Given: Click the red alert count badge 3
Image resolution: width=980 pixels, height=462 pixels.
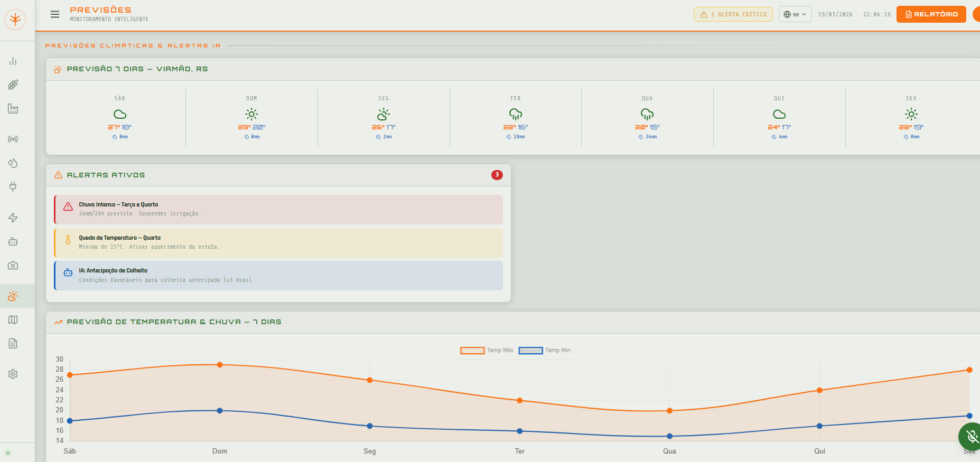Looking at the screenshot, I should (x=497, y=175).
